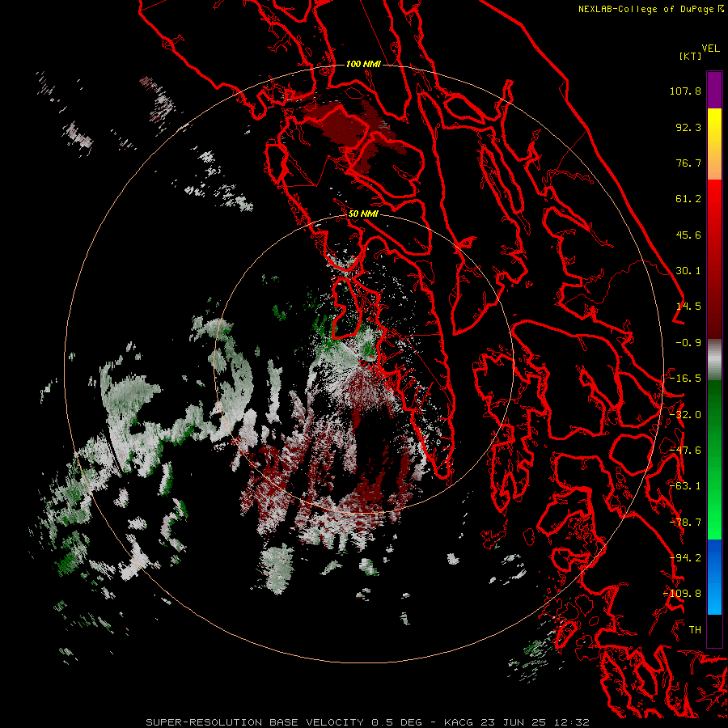Click the NEXLAB-College of DuPage credit text
This screenshot has height=728, width=728.
[646, 9]
